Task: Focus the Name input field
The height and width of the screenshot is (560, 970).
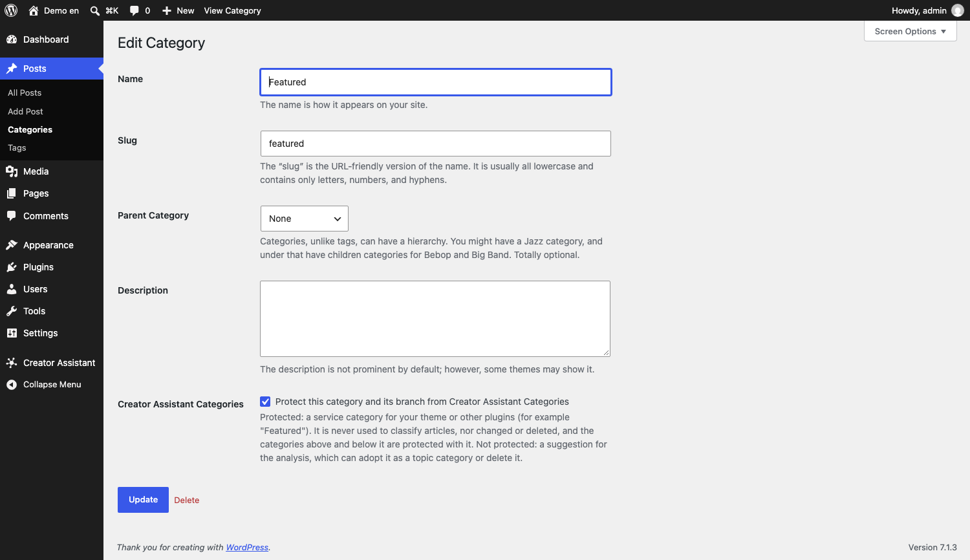Action: click(436, 82)
